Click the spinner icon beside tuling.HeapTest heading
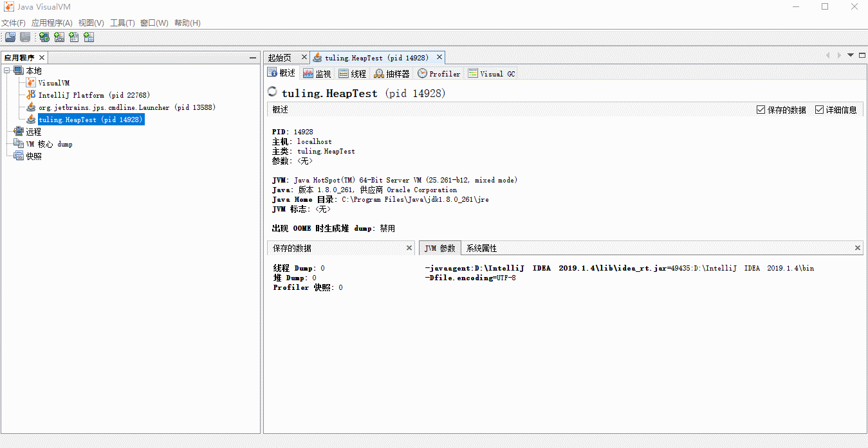Screen dimensions: 868x448 [273, 93]
